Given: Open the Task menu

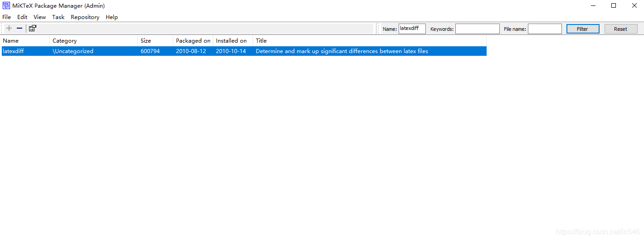Looking at the screenshot, I should [58, 17].
